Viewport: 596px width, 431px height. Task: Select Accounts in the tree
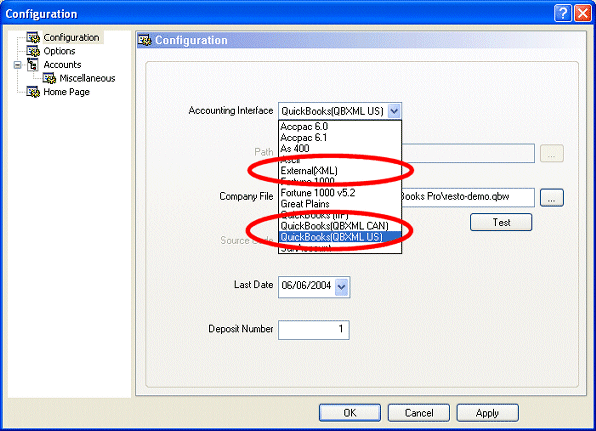pos(62,65)
